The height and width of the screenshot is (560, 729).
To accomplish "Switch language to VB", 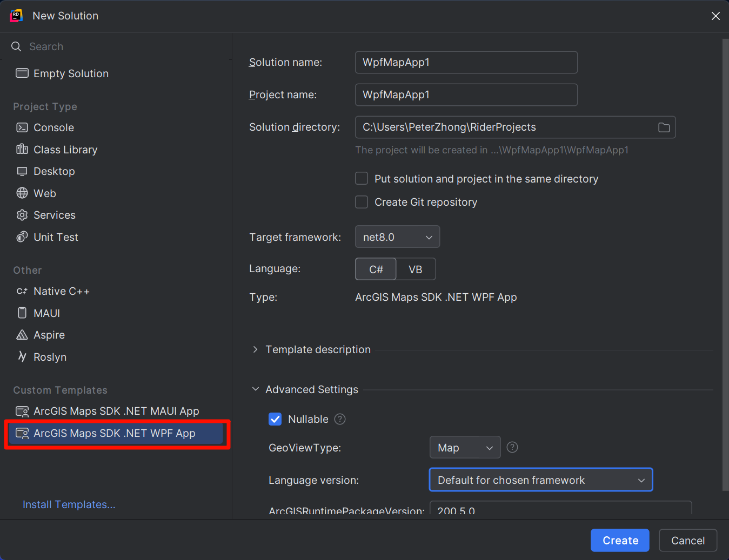I will 416,269.
